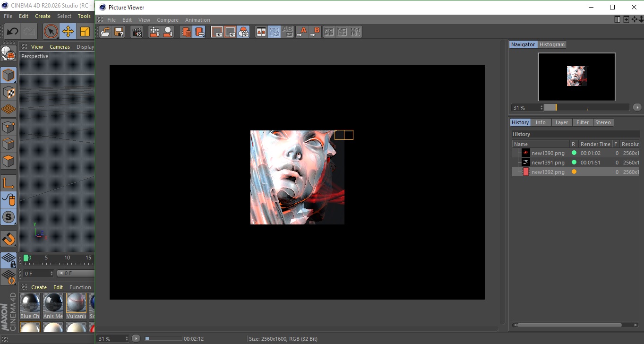Screen dimensions: 644x344
Task: Select the Model mode cube icon
Action: tap(9, 75)
